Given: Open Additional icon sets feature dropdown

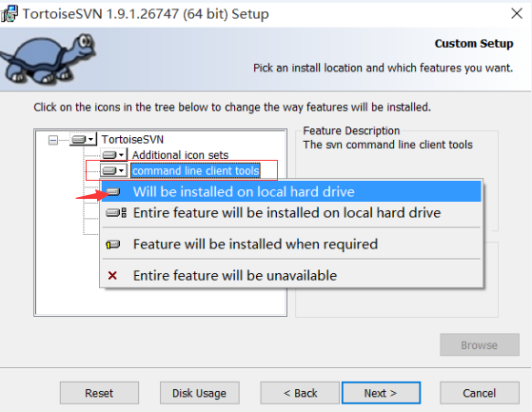Looking at the screenshot, I should point(114,155).
